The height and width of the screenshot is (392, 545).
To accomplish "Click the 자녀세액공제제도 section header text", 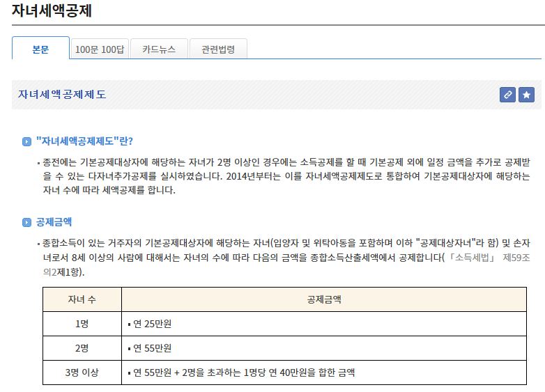I will (x=62, y=95).
